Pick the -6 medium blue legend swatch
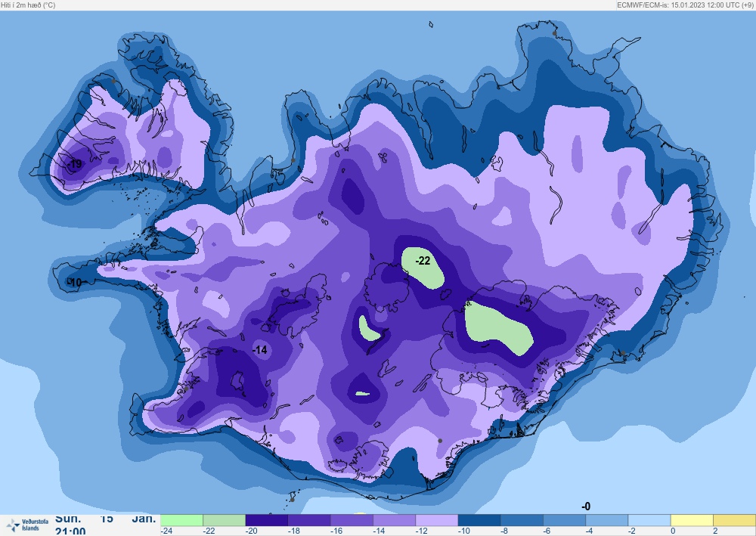Screen dimensions: 756x536 tap(565, 520)
